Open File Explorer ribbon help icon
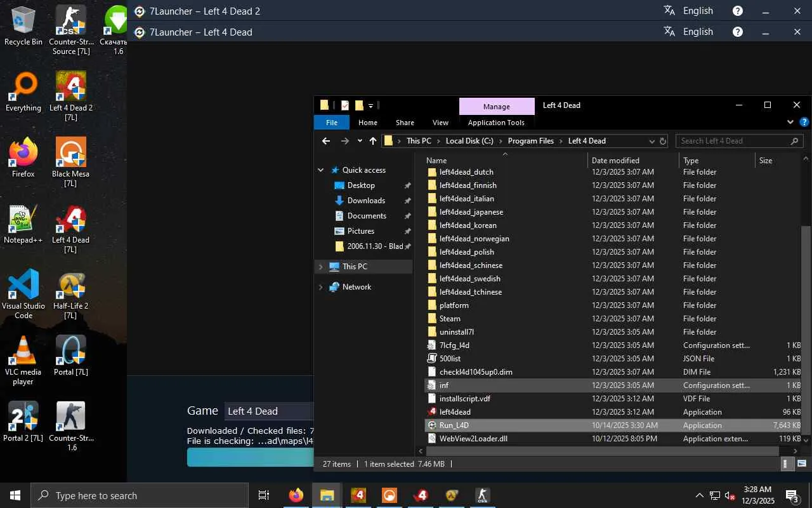Viewport: 812px width, 508px height. [x=804, y=122]
